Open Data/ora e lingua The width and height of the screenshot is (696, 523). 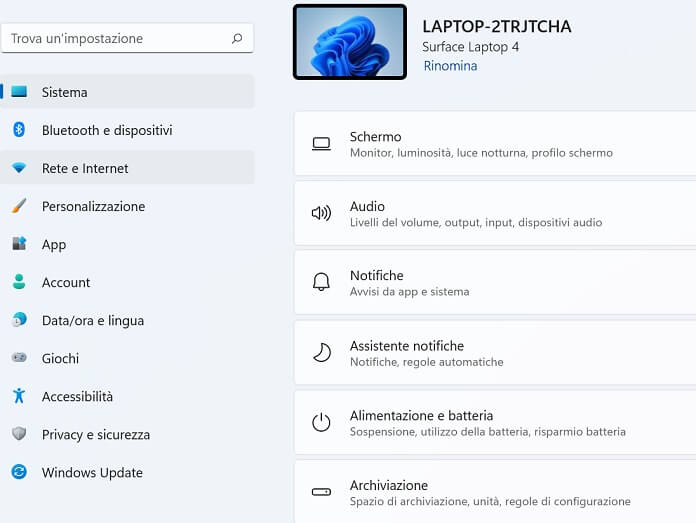pos(127,321)
